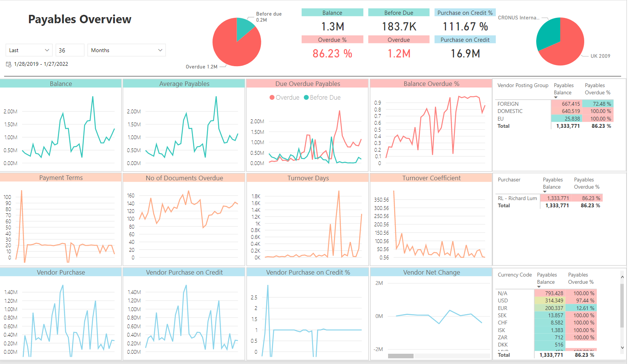Click the red Overdue legend marker
This screenshot has width=628, height=364.
point(272,98)
